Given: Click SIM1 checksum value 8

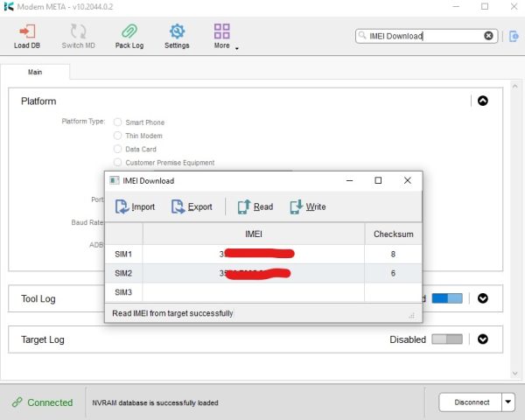Looking at the screenshot, I should (x=393, y=255).
